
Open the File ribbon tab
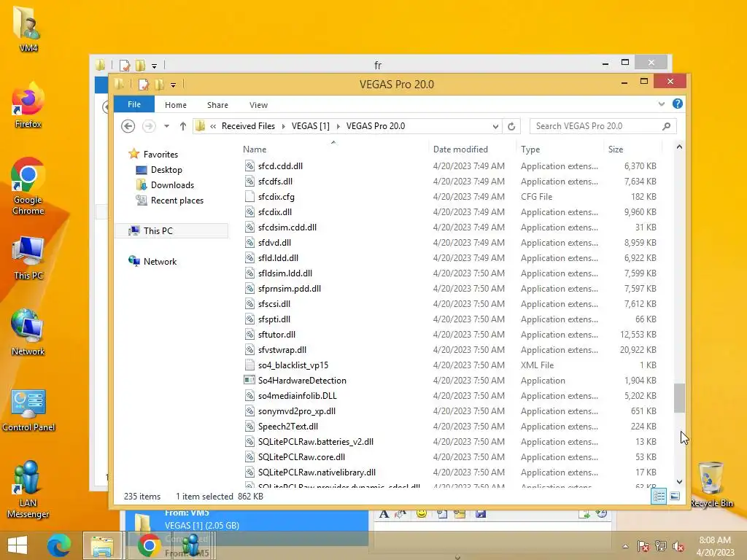(x=134, y=104)
